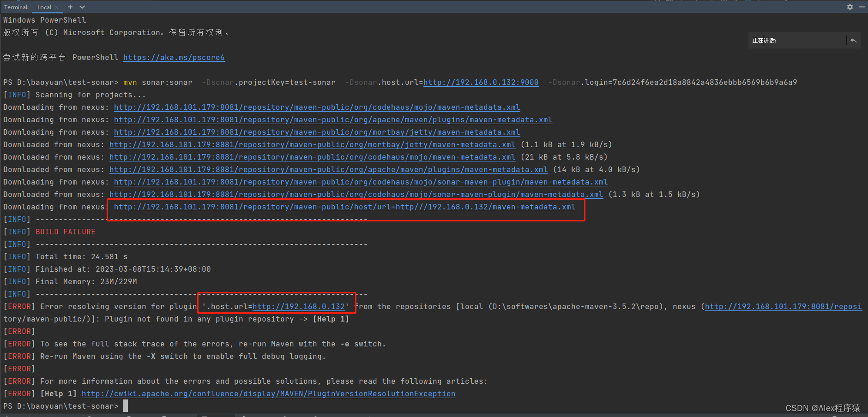Hide the Terminal tool window with the minimize dash
868x417 pixels.
862,7
